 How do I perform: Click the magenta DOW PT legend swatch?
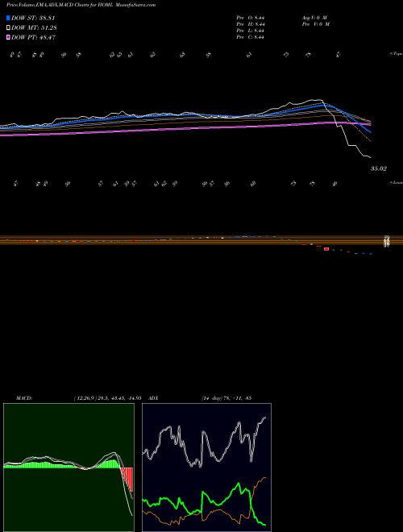click(x=8, y=37)
